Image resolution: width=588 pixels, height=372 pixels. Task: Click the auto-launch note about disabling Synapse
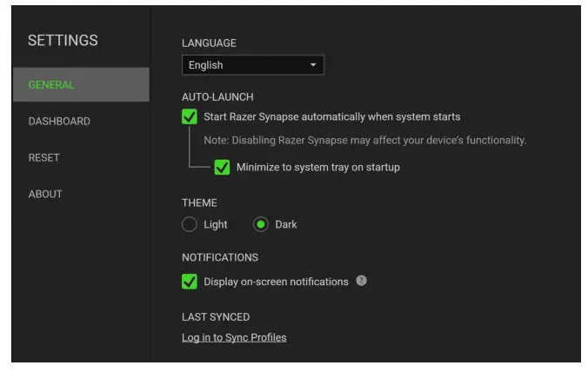[x=364, y=140]
